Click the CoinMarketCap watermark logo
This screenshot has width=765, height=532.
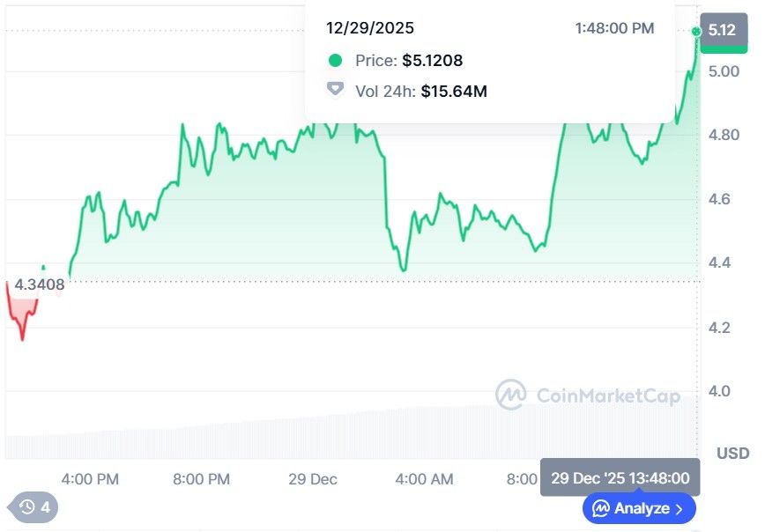point(510,395)
